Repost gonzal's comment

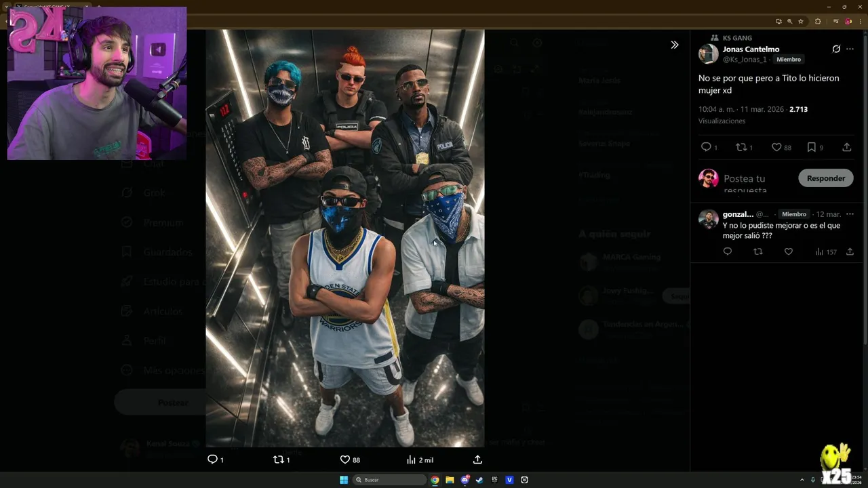758,251
